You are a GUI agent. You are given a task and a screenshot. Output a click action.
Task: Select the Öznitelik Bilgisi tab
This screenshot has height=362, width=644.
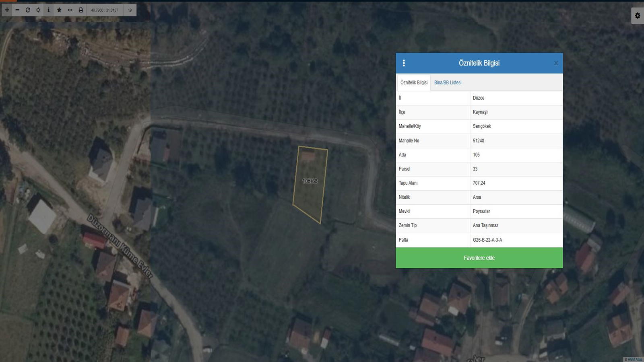click(414, 82)
